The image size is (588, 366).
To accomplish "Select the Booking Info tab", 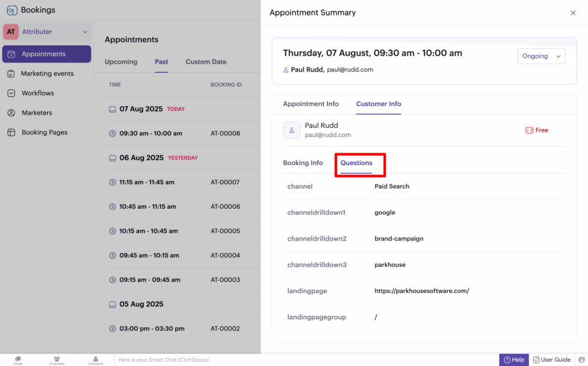I will 303,163.
